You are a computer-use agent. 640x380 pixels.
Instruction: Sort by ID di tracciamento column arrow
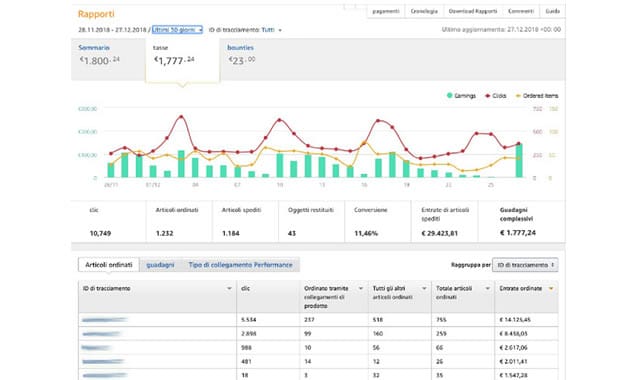tap(229, 289)
